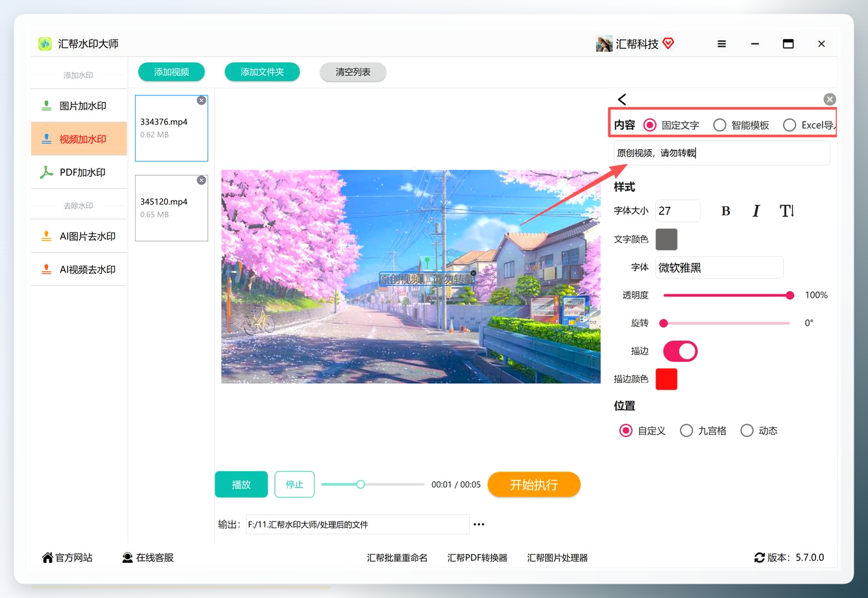Viewport: 868px width, 598px height.
Task: Click the 旋转 rotation slider
Action: tap(727, 323)
